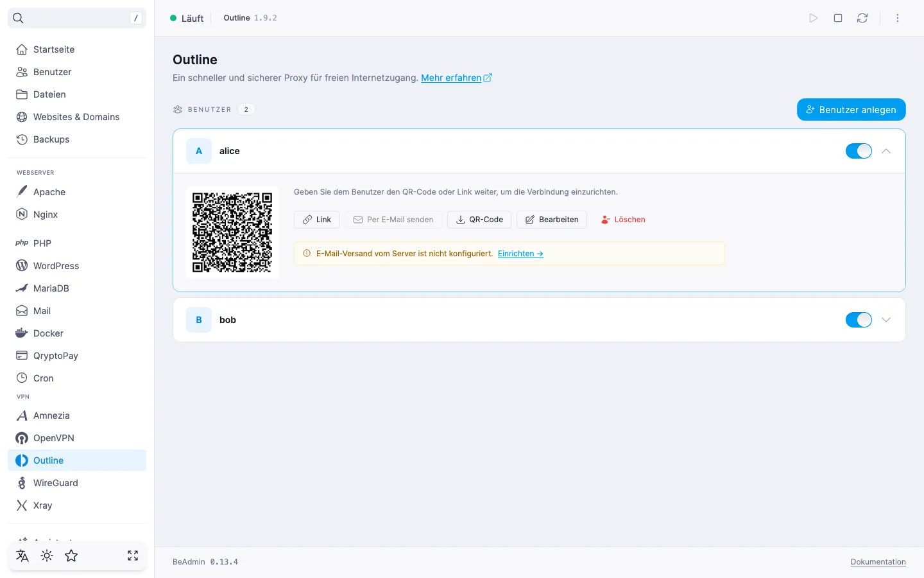This screenshot has width=924, height=578.
Task: Open Websites & Domains section
Action: (x=77, y=117)
